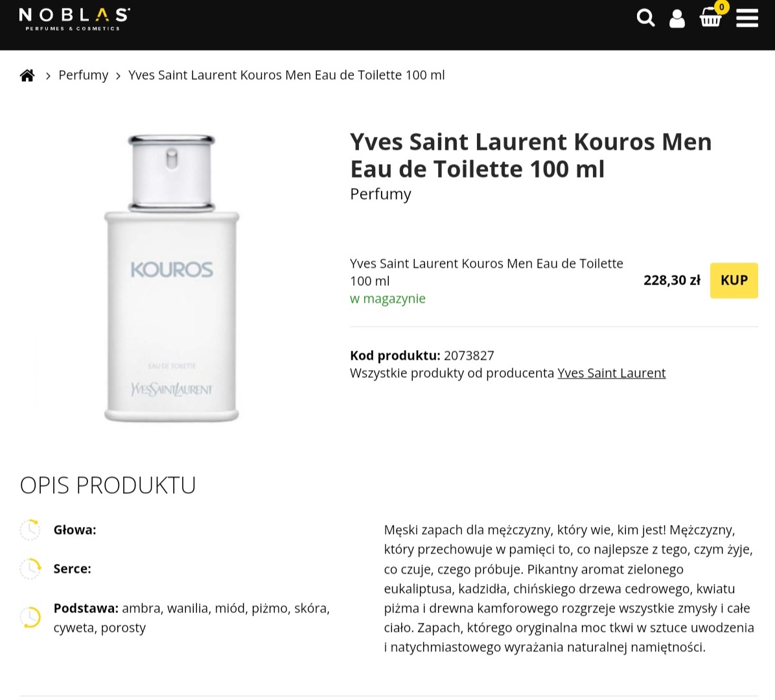Click the Głowa notes clock icon

30,530
